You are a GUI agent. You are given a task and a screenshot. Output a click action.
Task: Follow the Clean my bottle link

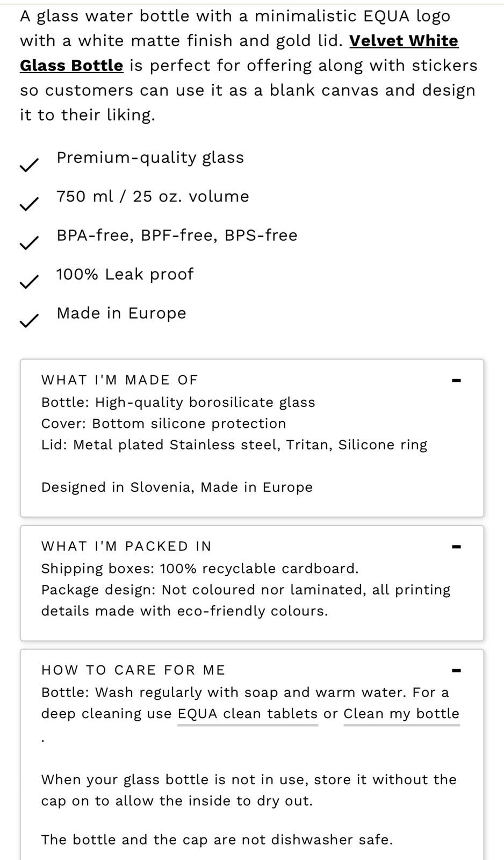[x=401, y=714]
